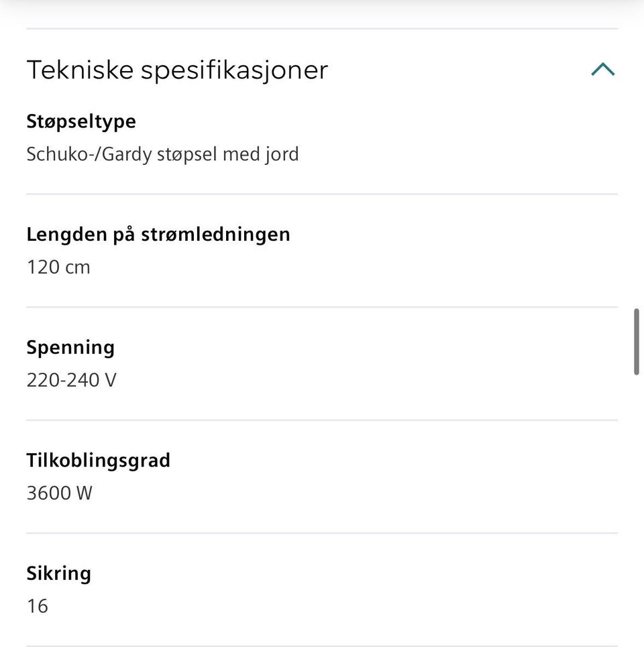Viewport: 644px width, 647px height.
Task: Click the unit cm after 120
Action: point(77,268)
